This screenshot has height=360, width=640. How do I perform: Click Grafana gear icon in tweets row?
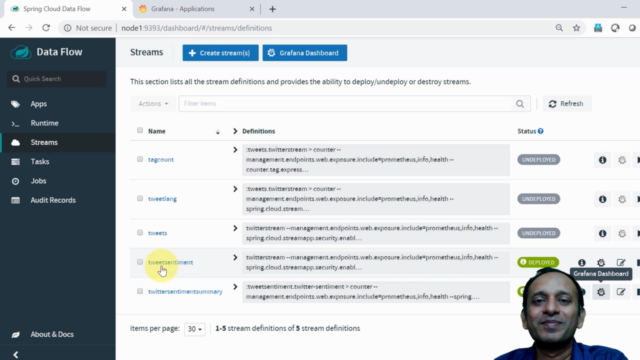[x=622, y=233]
